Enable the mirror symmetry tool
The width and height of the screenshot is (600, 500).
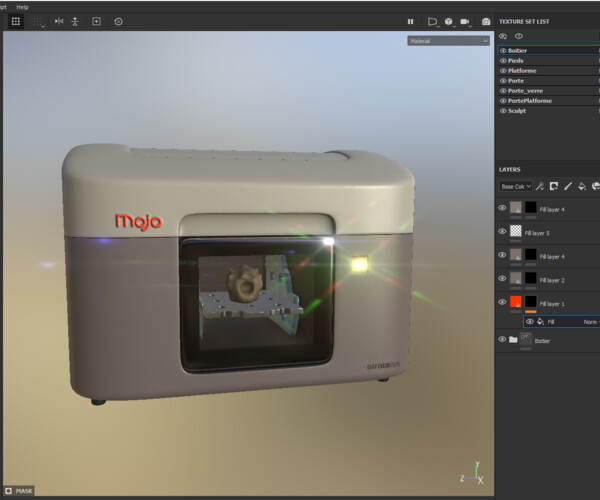pos(59,21)
